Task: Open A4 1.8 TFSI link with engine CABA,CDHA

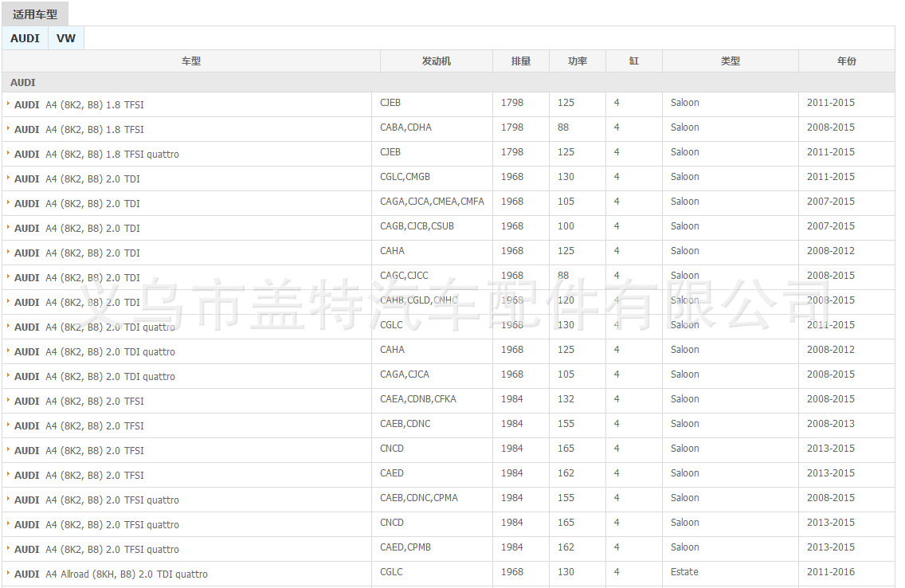Action: pos(79,130)
